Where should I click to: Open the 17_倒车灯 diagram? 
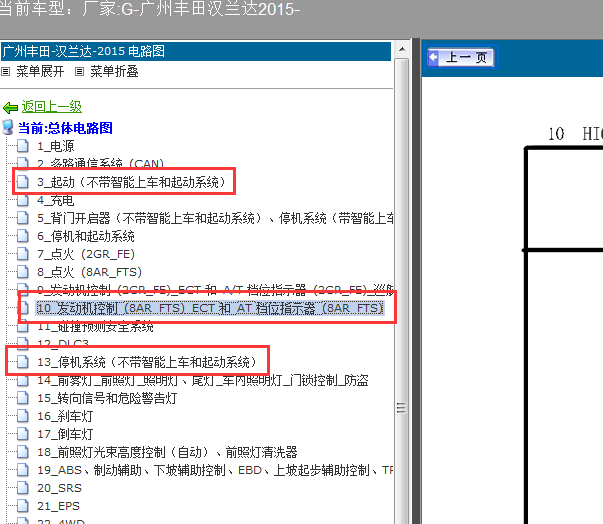pyautogui.click(x=65, y=434)
